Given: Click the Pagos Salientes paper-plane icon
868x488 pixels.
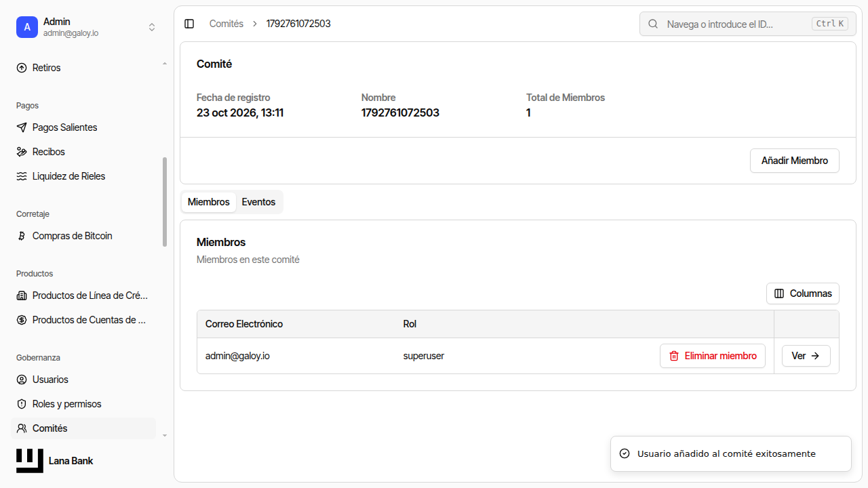Looking at the screenshot, I should click(x=22, y=127).
